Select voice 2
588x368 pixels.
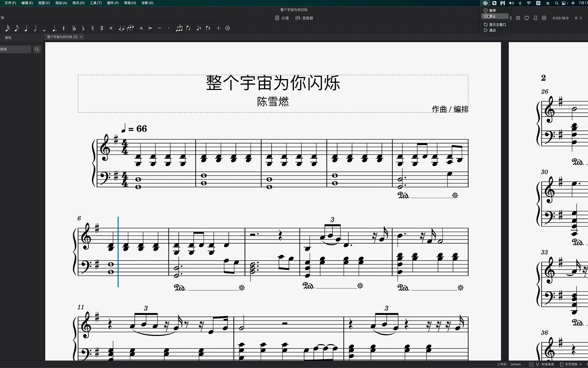coord(208,28)
